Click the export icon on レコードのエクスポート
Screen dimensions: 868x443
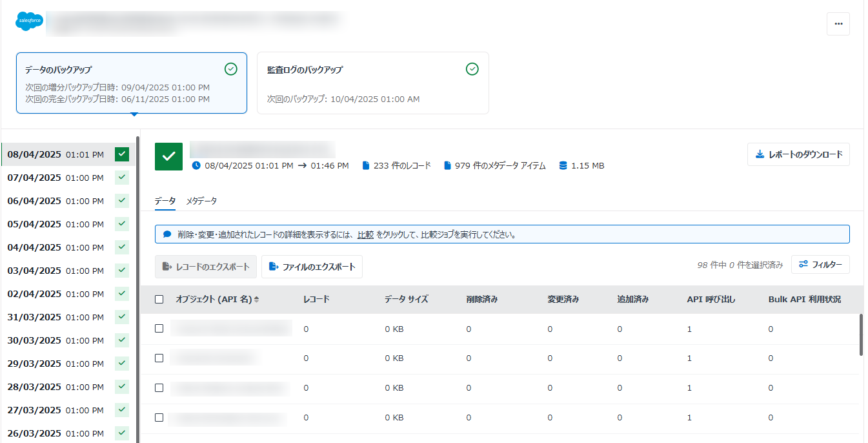[165, 267]
